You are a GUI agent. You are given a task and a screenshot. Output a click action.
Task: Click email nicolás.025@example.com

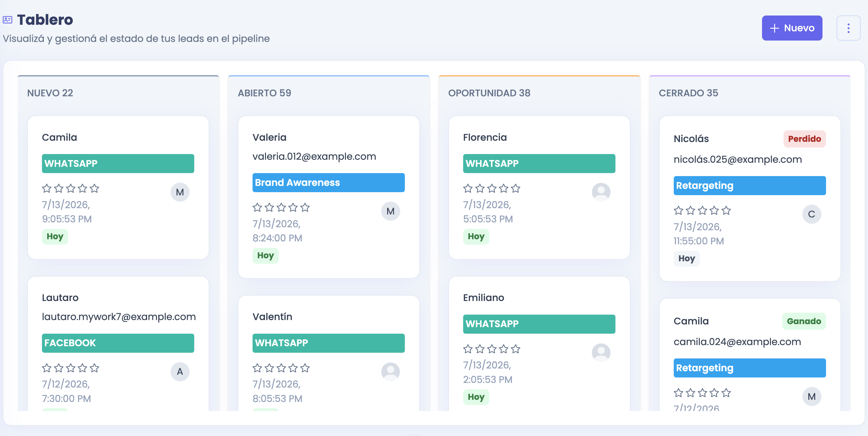pos(738,159)
